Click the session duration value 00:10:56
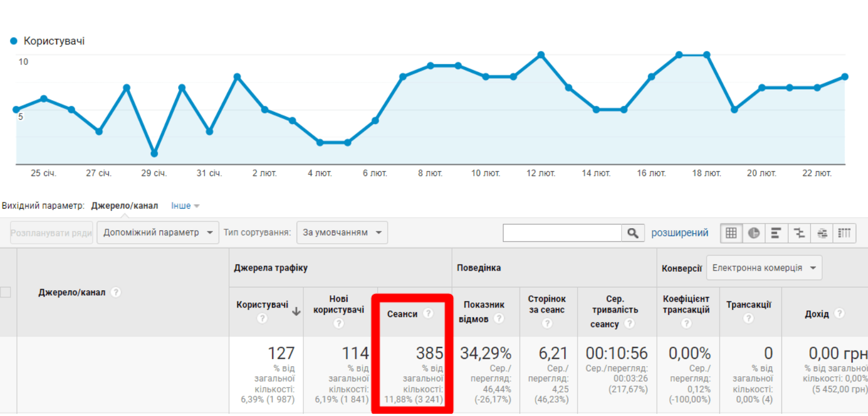This screenshot has height=416, width=868. point(617,353)
